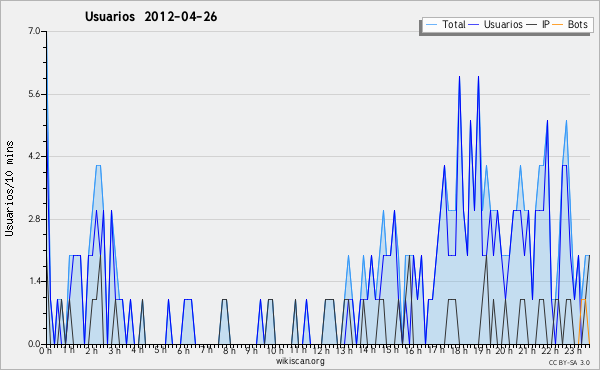
Task: Click the '10 h' x-axis label
Action: pyautogui.click(x=275, y=351)
